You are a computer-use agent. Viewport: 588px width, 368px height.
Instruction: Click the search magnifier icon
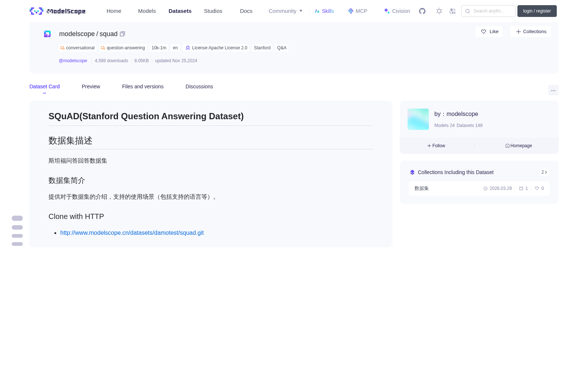pos(467,11)
